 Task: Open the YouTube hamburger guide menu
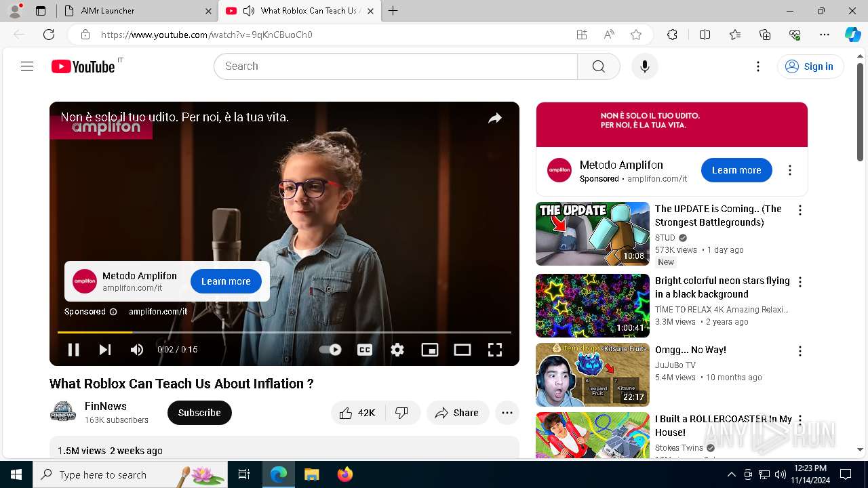click(27, 66)
